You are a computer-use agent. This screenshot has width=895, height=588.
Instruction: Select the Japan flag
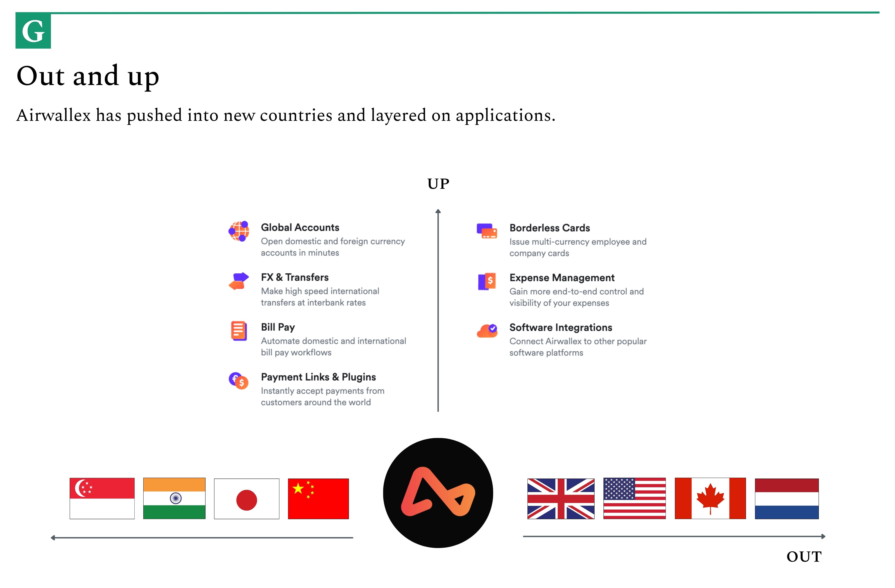click(x=247, y=499)
